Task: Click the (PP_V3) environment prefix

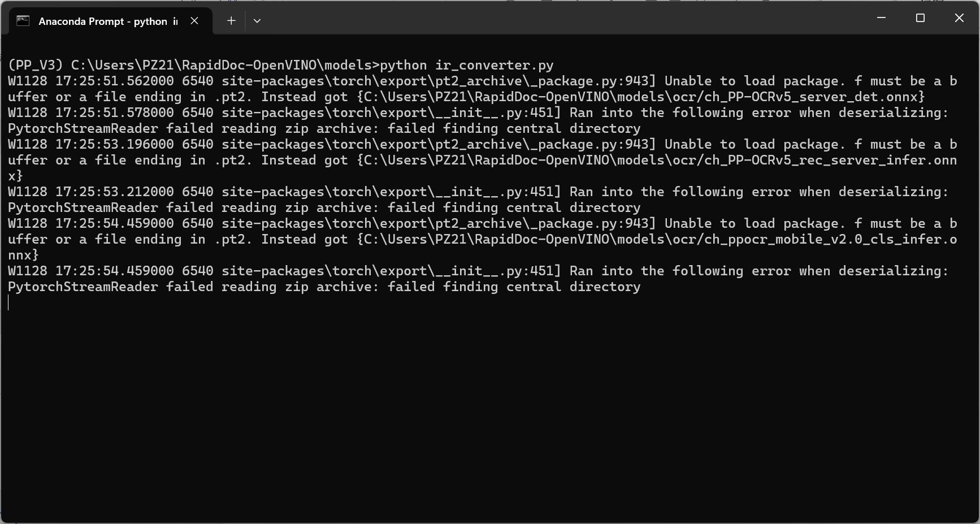Action: click(35, 66)
